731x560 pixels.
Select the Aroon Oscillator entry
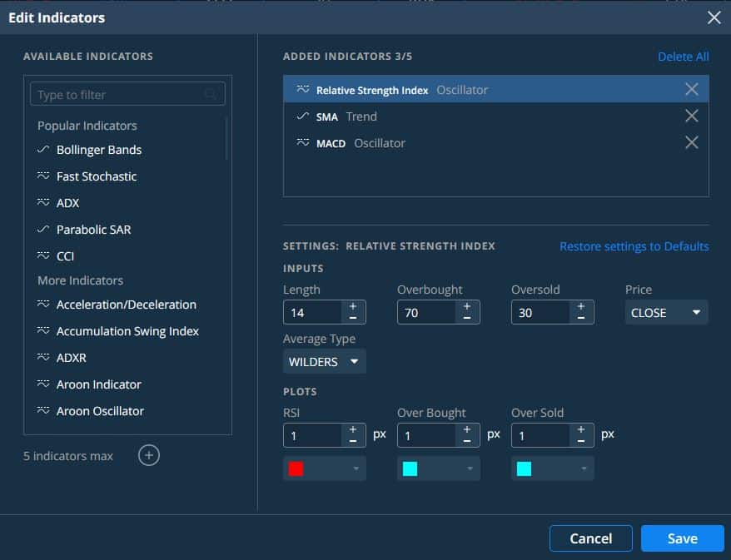point(100,410)
